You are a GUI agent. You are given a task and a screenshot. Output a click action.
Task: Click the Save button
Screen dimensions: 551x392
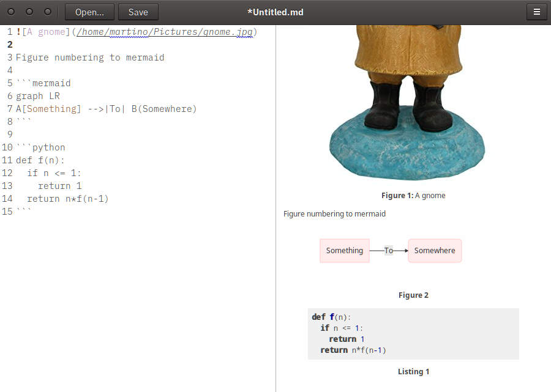pos(138,12)
